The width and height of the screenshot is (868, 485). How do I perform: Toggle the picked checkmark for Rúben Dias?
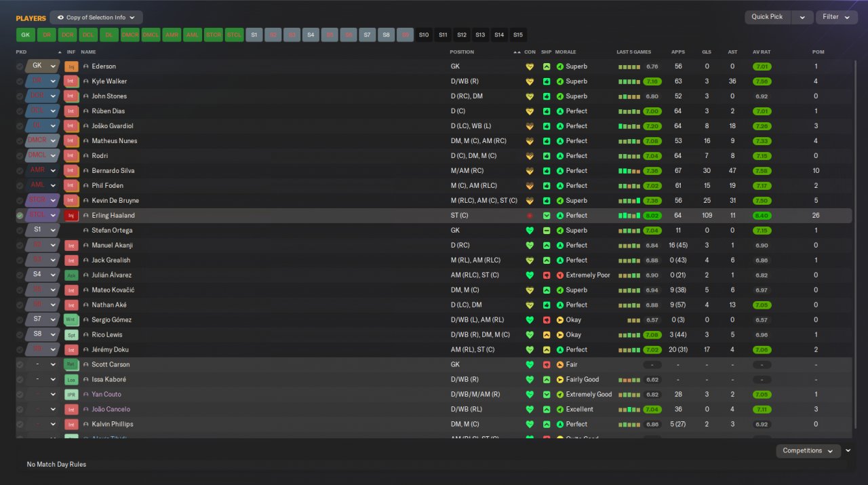20,111
